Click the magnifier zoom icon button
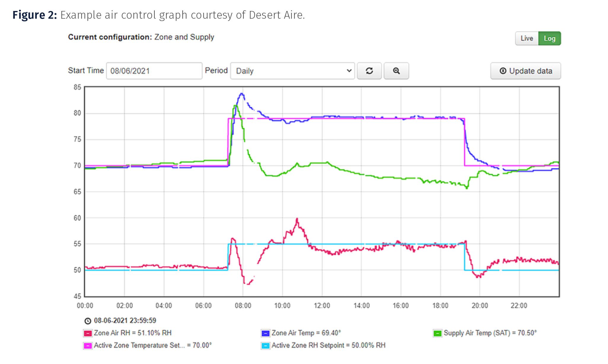This screenshot has height=364, width=608. point(396,71)
